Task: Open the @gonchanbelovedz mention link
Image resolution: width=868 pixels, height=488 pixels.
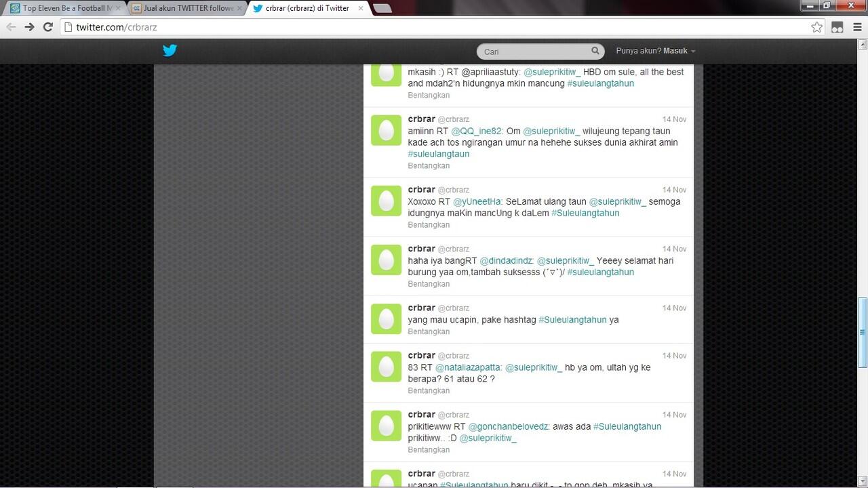Action: pyautogui.click(x=509, y=426)
